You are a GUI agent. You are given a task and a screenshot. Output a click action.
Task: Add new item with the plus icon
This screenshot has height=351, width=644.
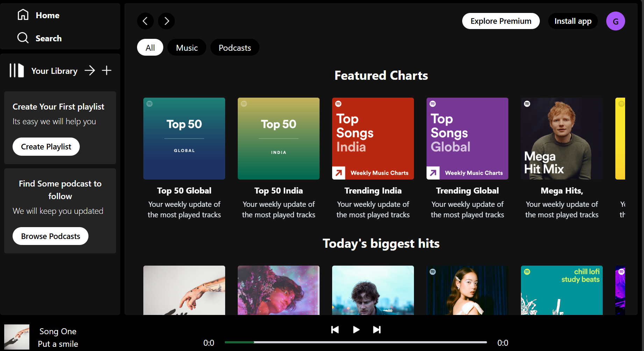(107, 70)
